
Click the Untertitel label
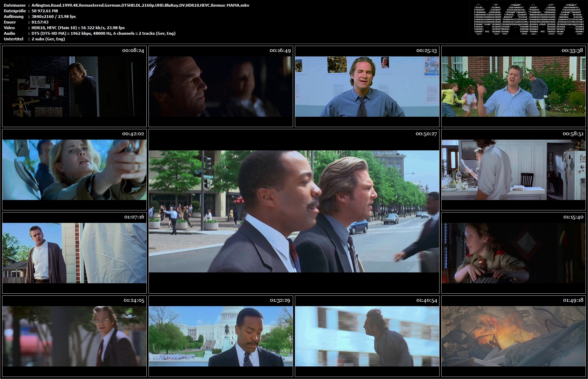pyautogui.click(x=13, y=39)
